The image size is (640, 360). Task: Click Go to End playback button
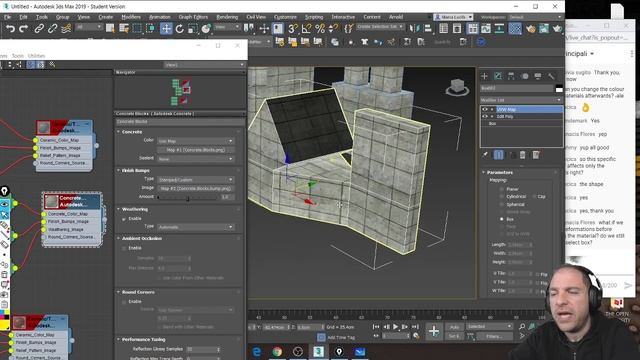click(415, 327)
